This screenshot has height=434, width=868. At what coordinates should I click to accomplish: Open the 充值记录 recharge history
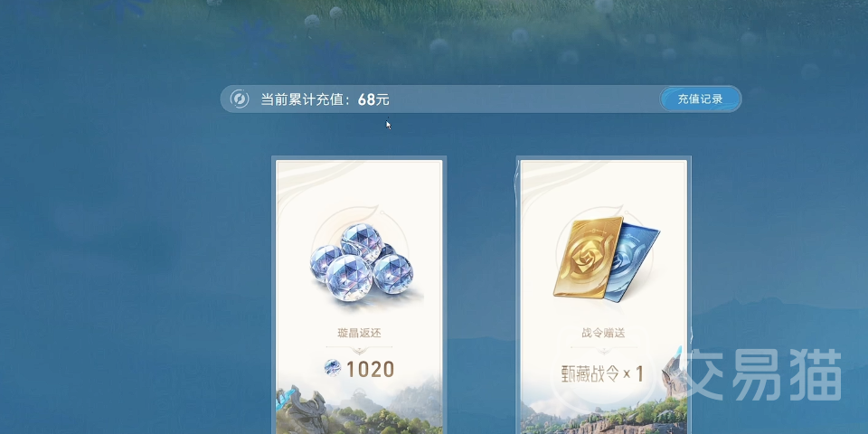tap(700, 99)
